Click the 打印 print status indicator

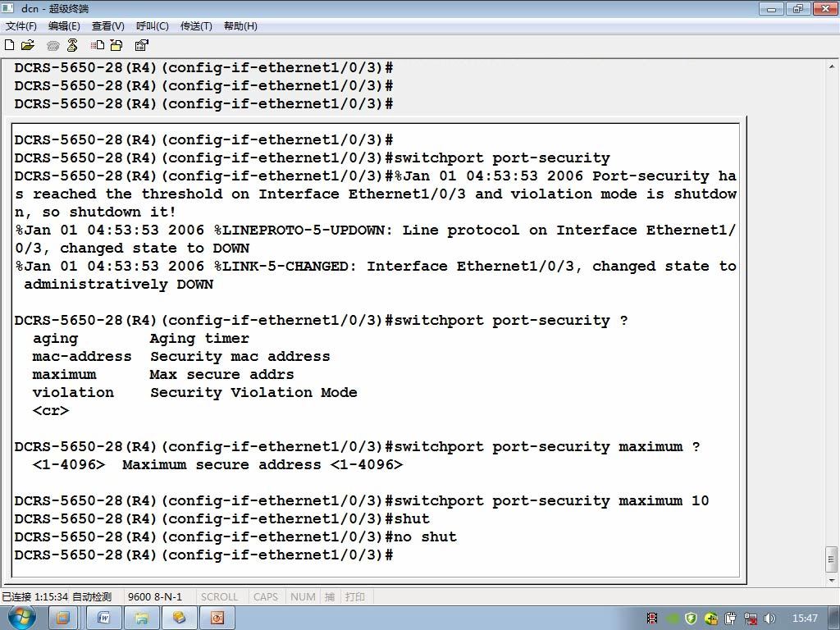point(355,596)
